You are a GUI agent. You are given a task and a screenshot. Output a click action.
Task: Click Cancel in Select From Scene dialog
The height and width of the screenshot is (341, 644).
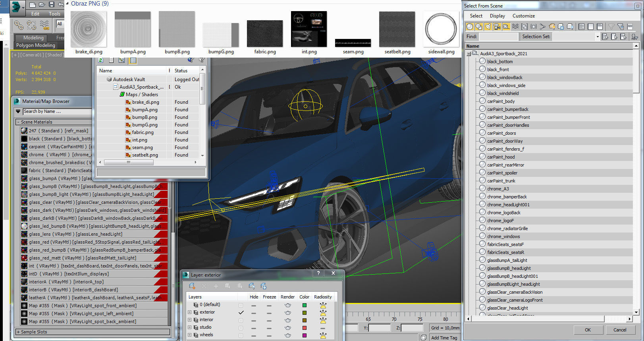[620, 330]
